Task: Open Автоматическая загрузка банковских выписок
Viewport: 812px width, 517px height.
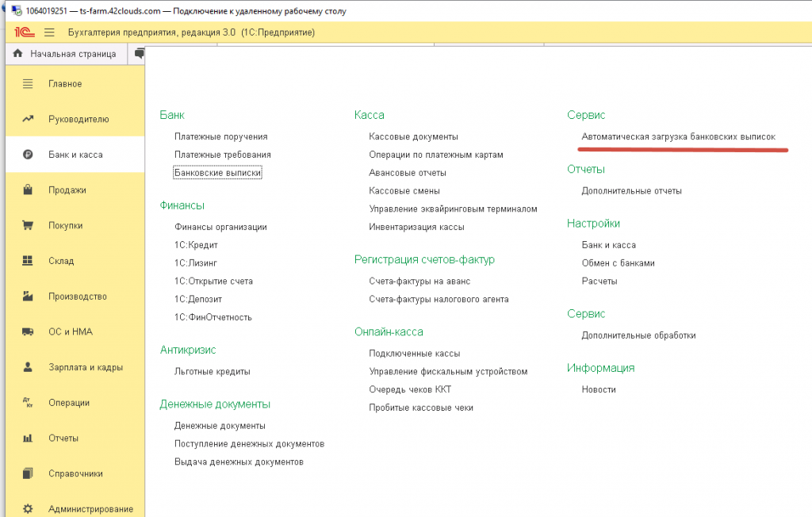Action: (679, 136)
